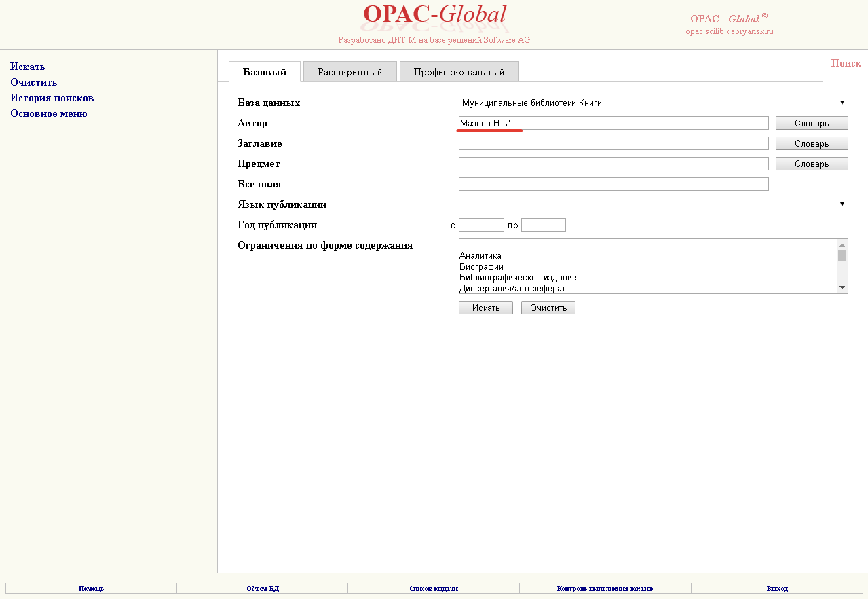Open Помощь in the footer

[x=91, y=588]
